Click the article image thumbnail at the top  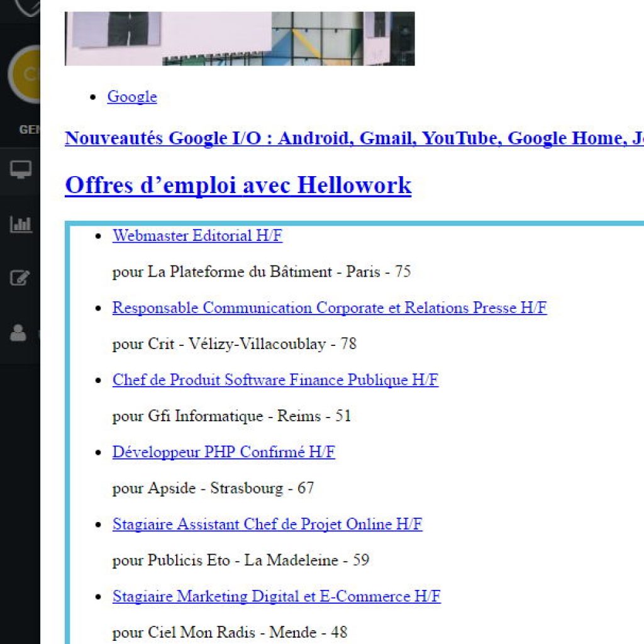(x=240, y=38)
